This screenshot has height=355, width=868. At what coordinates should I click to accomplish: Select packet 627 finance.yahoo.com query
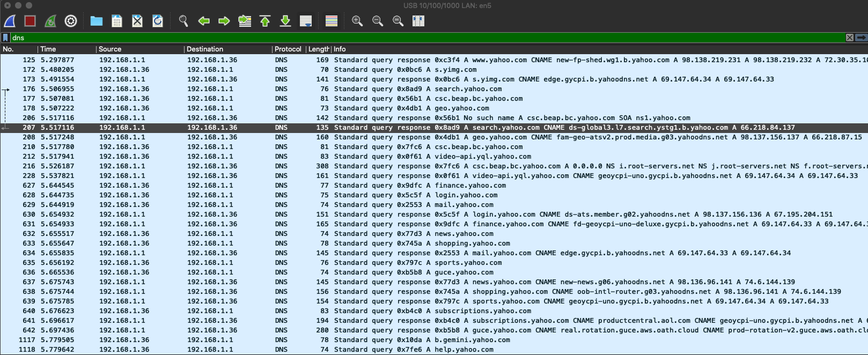[x=434, y=186]
